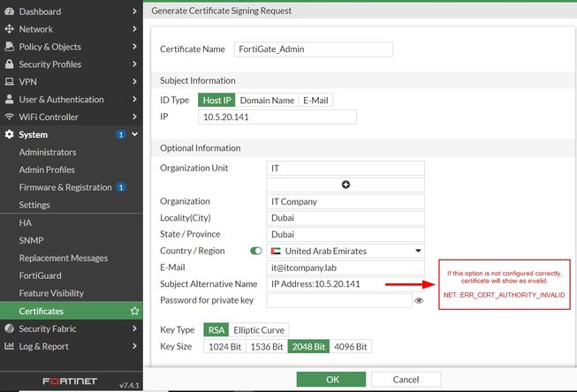This screenshot has height=392, width=577.
Task: Select RSA key type
Action: pyautogui.click(x=216, y=330)
